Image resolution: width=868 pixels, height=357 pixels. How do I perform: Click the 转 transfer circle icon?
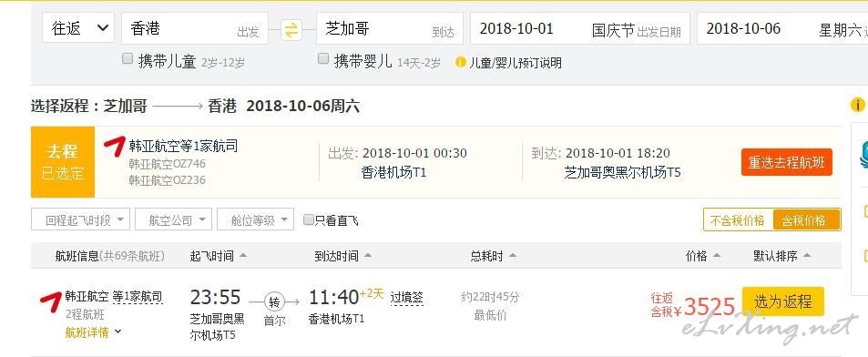[x=274, y=301]
